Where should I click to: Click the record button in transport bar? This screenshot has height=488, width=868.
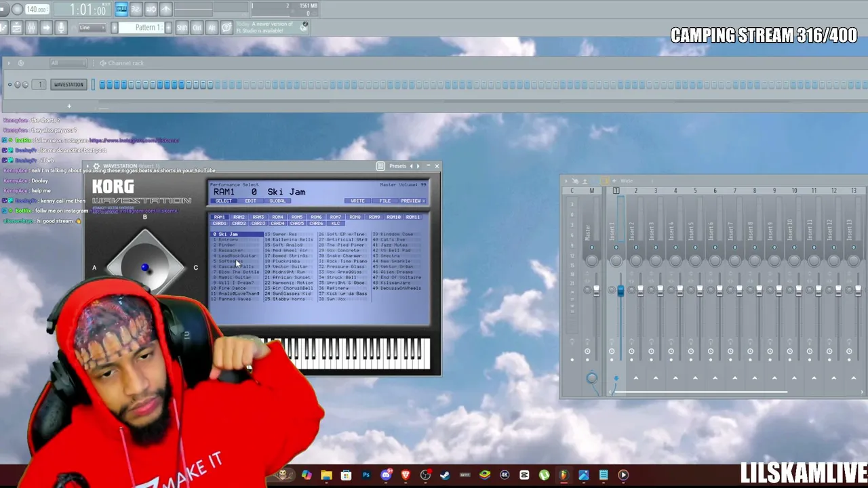tap(17, 9)
